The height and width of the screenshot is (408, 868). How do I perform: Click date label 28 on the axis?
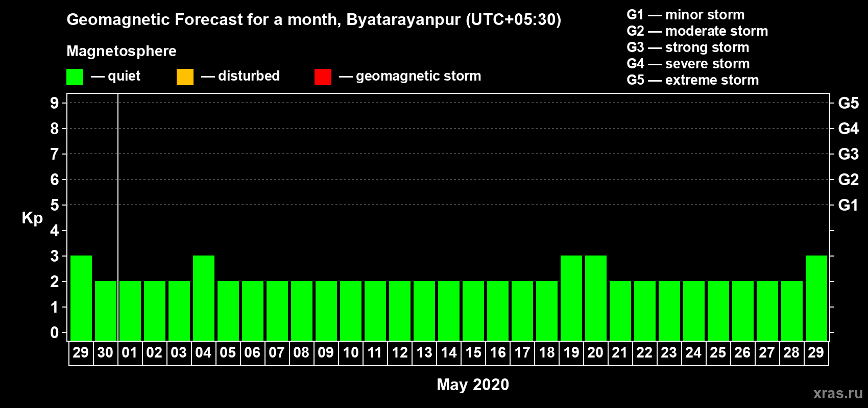[791, 353]
